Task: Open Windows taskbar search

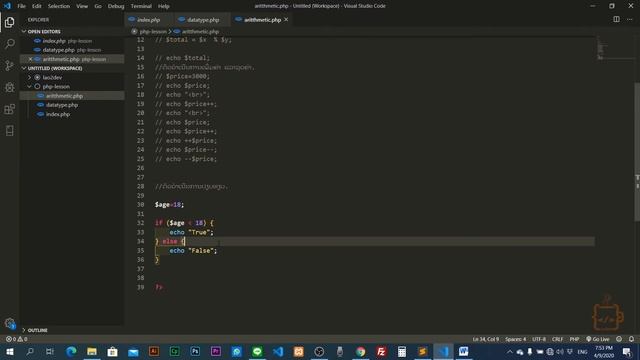Action: (x=30, y=351)
